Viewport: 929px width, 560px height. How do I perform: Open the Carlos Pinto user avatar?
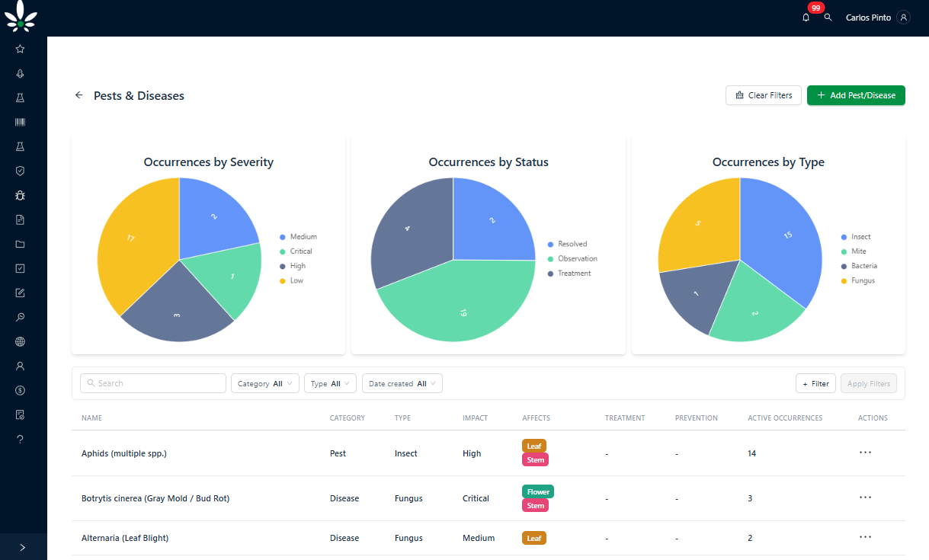(904, 17)
